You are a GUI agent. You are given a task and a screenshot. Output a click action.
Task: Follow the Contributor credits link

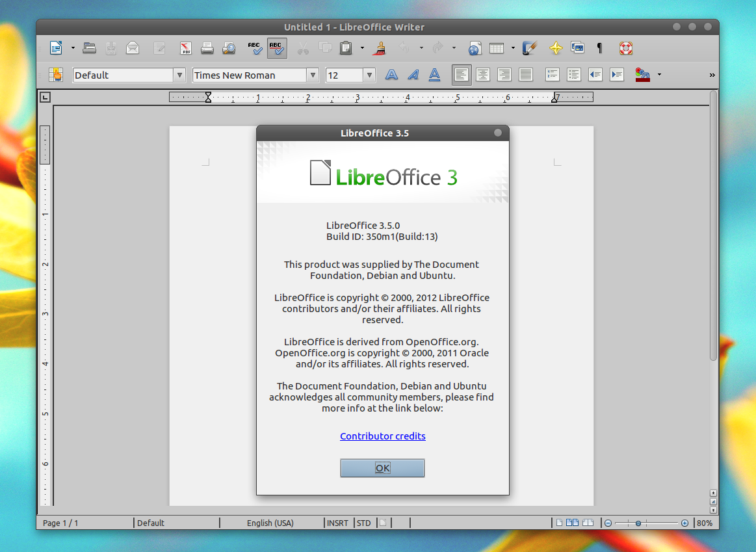point(383,436)
